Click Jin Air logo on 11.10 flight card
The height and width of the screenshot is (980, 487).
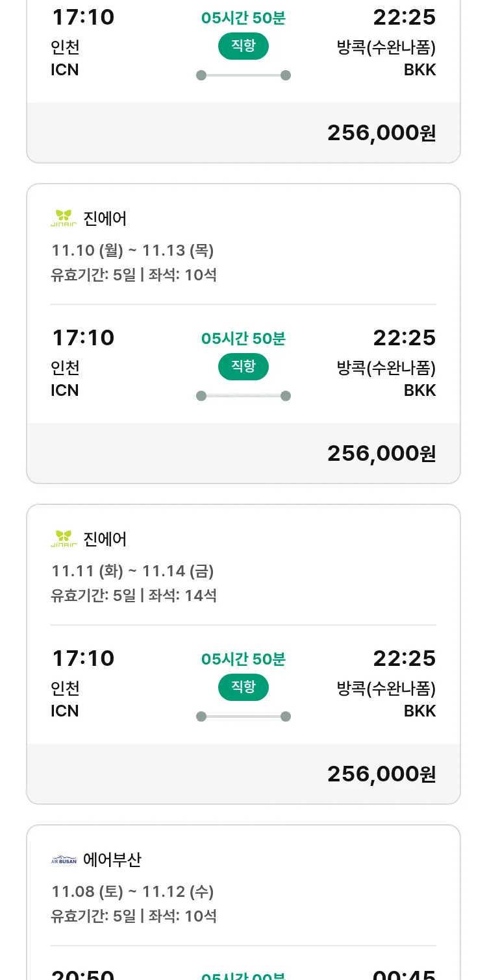coord(64,219)
